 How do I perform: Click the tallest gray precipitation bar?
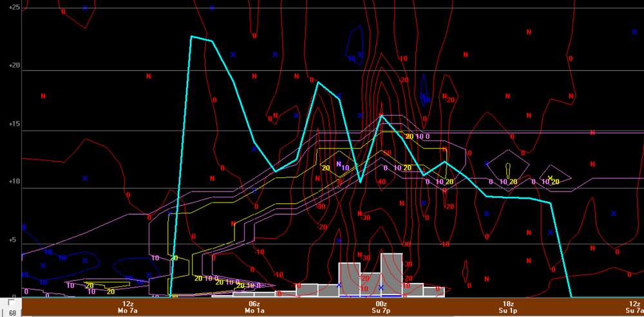pos(392,275)
